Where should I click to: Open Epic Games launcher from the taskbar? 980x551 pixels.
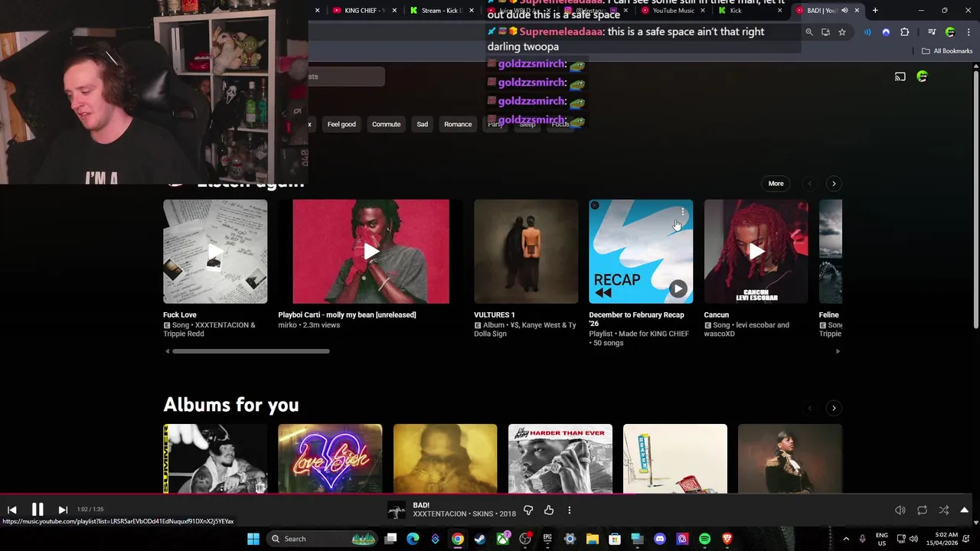(547, 539)
